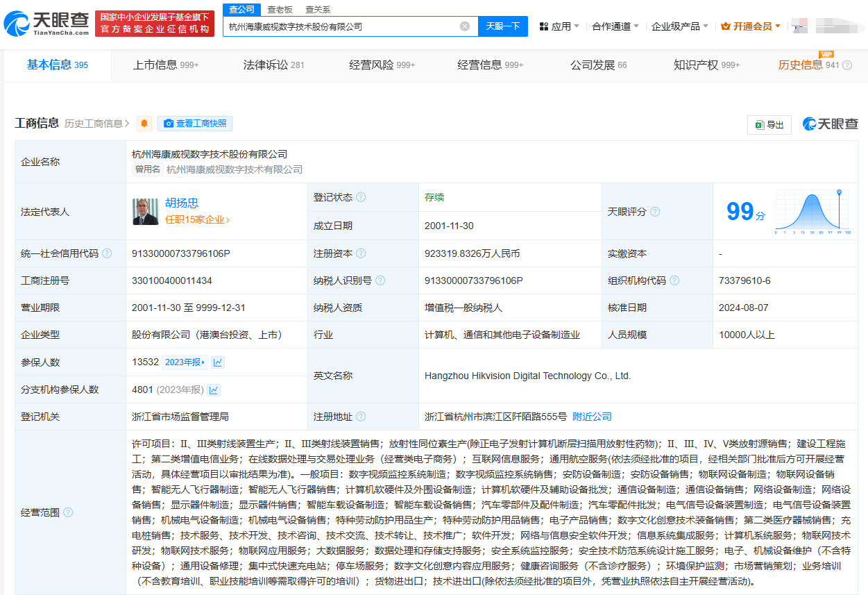This screenshot has height=595, width=868.
Task: Click the 天眼一下 search button
Action: click(x=502, y=26)
